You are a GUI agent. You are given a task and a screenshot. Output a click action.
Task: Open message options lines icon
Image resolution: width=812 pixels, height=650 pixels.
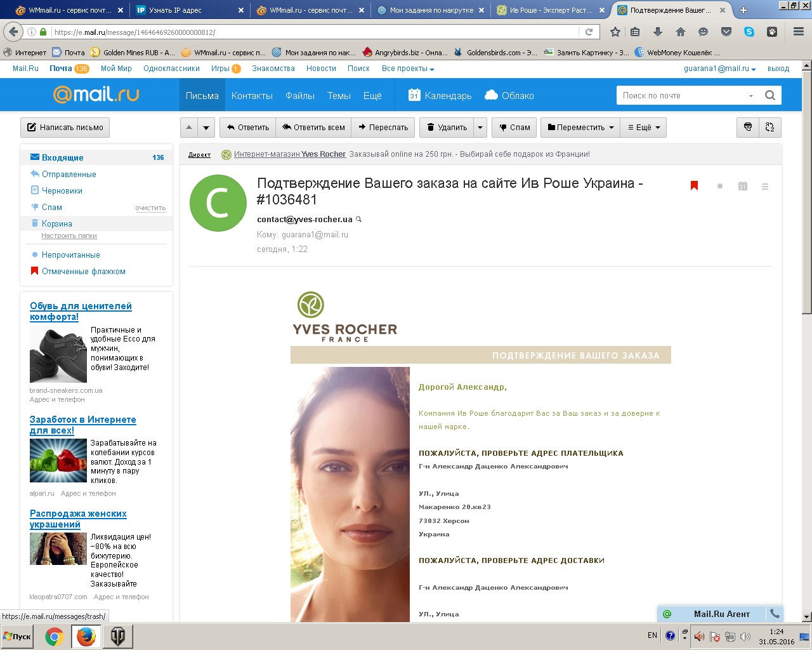click(x=765, y=187)
